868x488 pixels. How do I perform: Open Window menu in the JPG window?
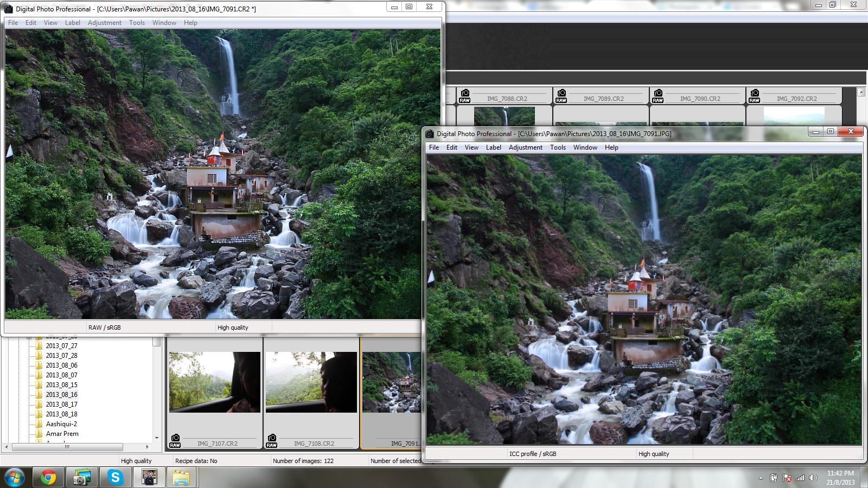click(585, 147)
